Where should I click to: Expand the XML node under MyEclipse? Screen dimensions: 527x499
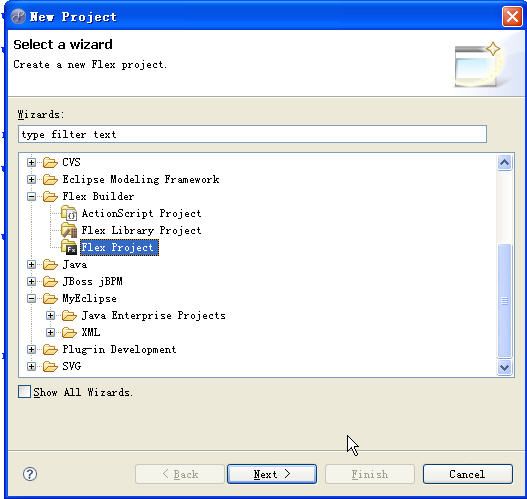(x=50, y=333)
